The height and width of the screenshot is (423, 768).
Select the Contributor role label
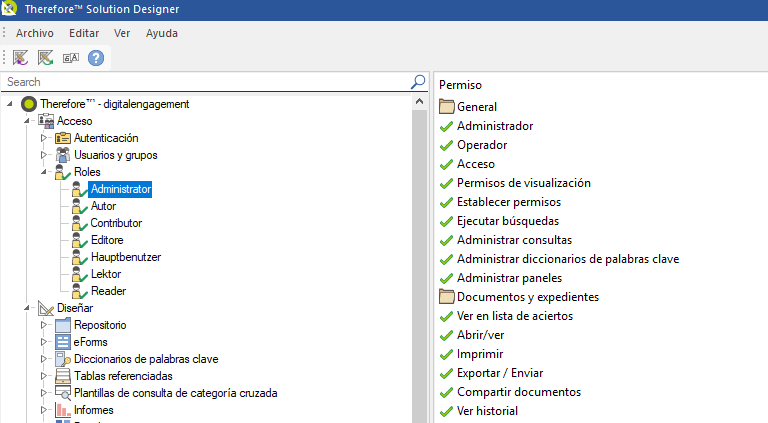click(116, 223)
